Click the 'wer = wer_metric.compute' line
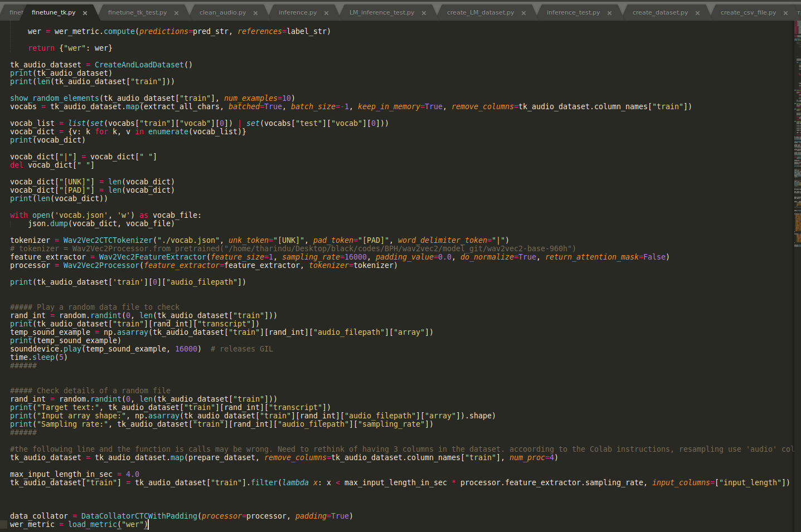Screen dimensions: 801x532 [179, 32]
